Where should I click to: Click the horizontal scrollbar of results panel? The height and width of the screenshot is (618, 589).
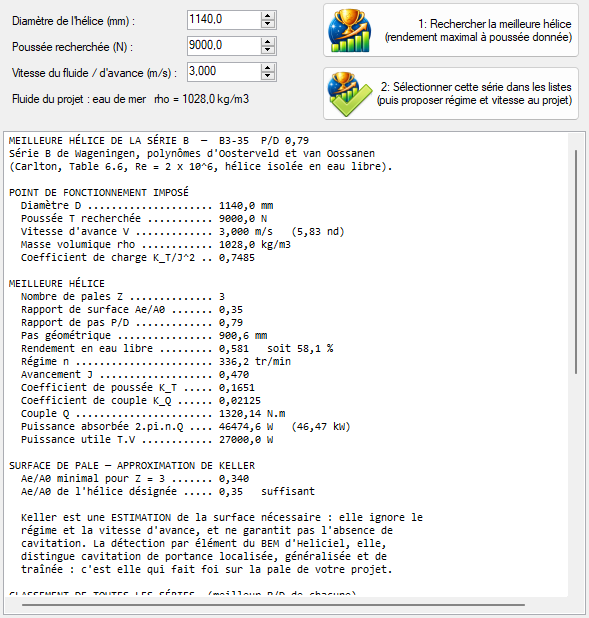click(x=273, y=605)
